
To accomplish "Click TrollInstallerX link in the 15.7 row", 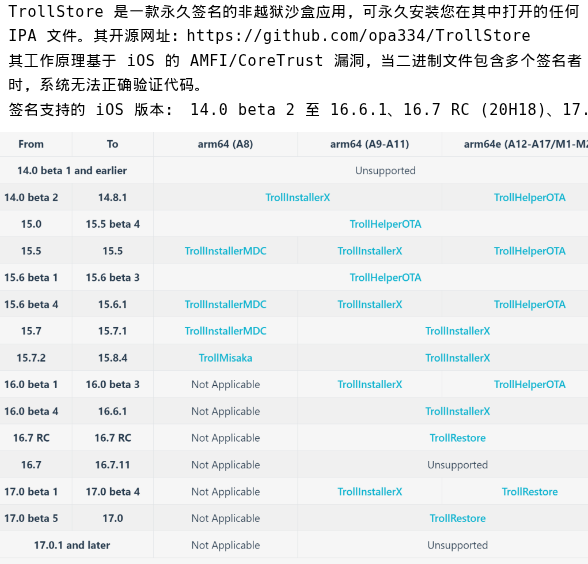I will 458,331.
